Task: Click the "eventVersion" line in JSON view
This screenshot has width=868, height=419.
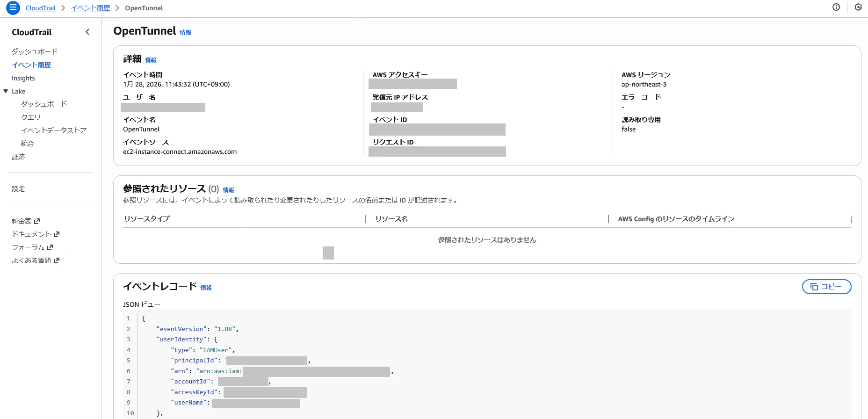Action: pos(197,329)
